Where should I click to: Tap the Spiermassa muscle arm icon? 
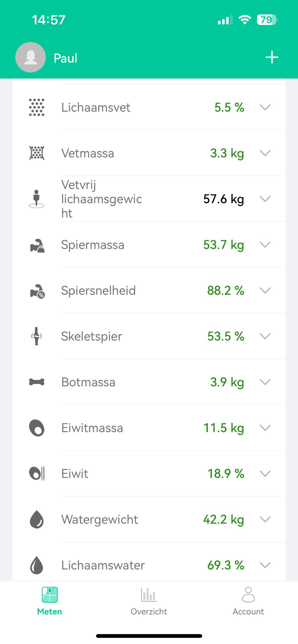point(37,245)
